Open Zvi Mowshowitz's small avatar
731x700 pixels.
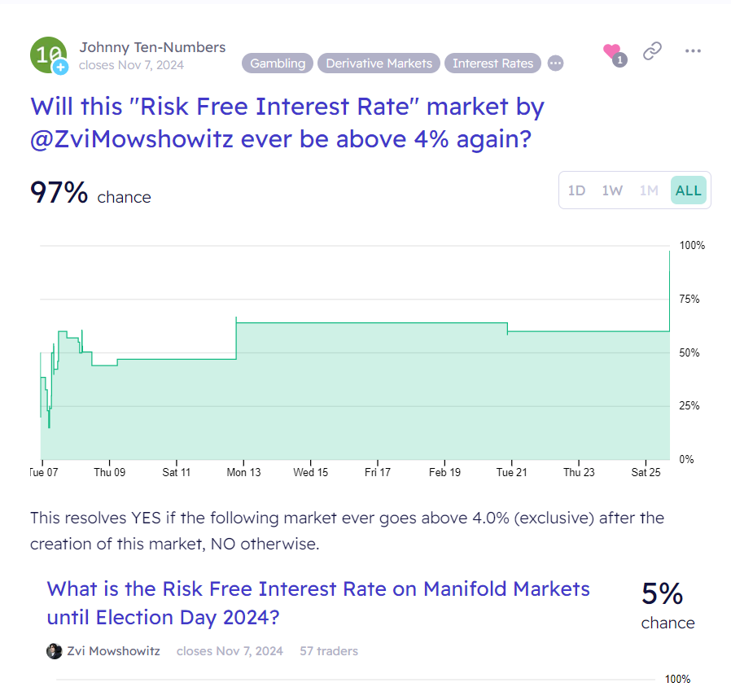click(x=54, y=651)
